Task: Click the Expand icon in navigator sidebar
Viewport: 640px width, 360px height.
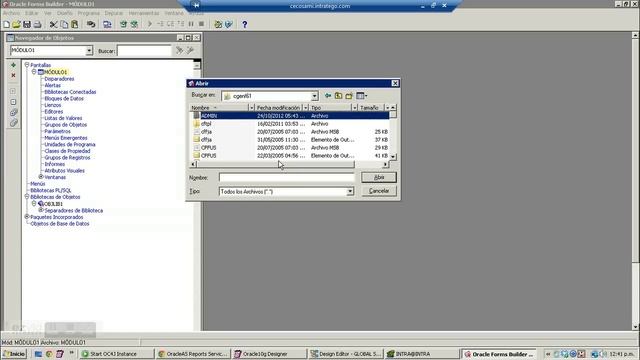Action: (13, 91)
